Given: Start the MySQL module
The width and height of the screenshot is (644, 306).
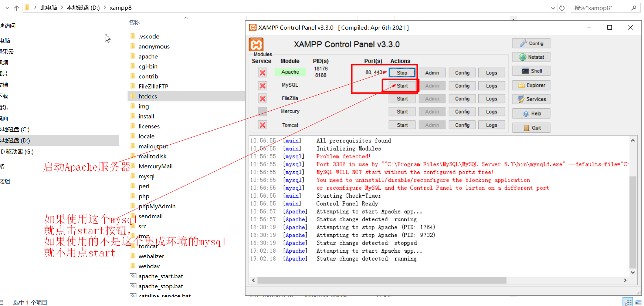Looking at the screenshot, I should coord(402,86).
